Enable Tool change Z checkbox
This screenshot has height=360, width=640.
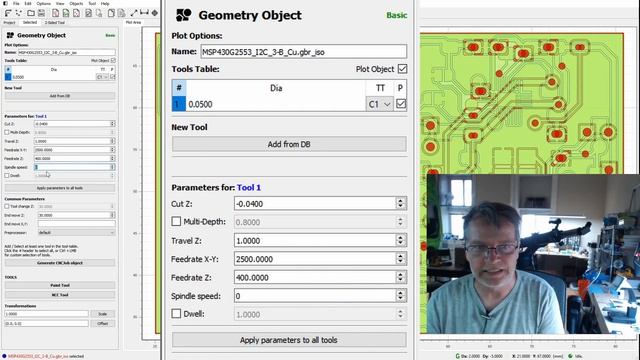click(x=7, y=207)
